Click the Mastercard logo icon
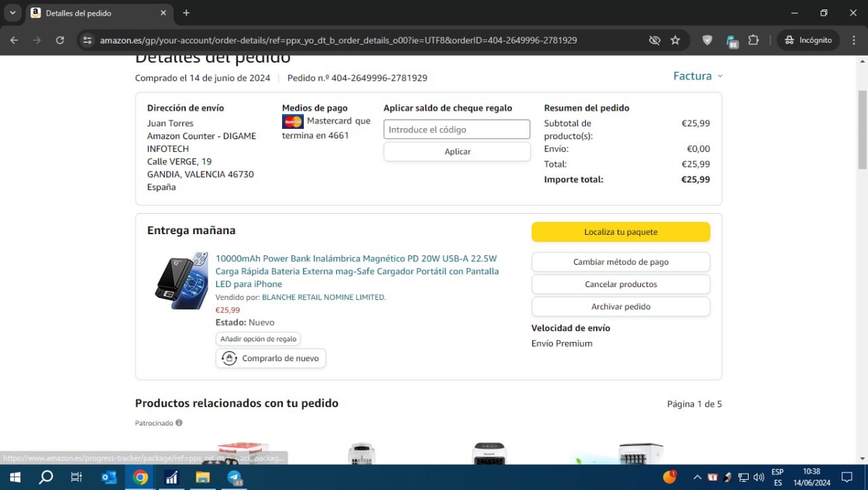Image resolution: width=868 pixels, height=490 pixels. [x=293, y=121]
